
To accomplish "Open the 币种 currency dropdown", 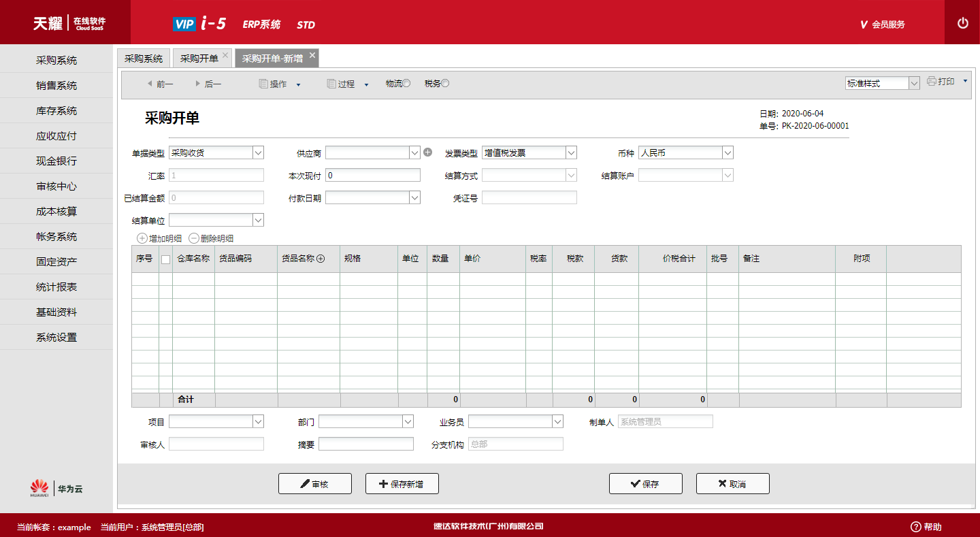I will [728, 153].
